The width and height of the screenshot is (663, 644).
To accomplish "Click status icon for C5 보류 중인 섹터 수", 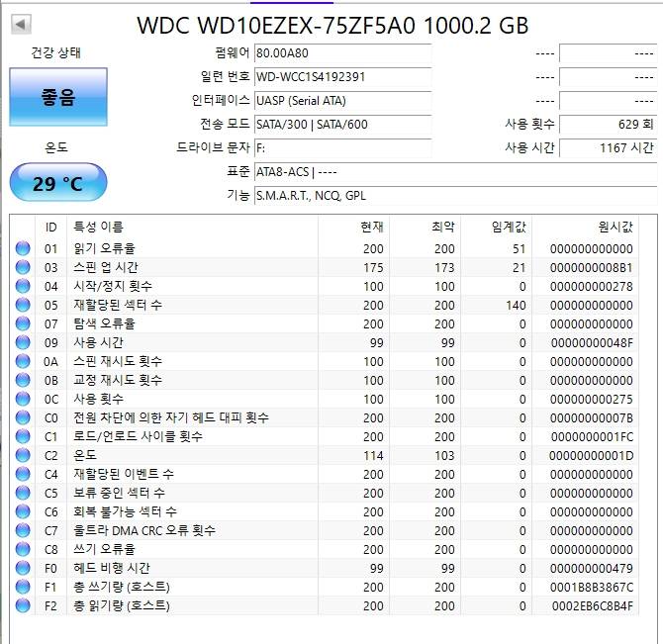I will tap(23, 493).
